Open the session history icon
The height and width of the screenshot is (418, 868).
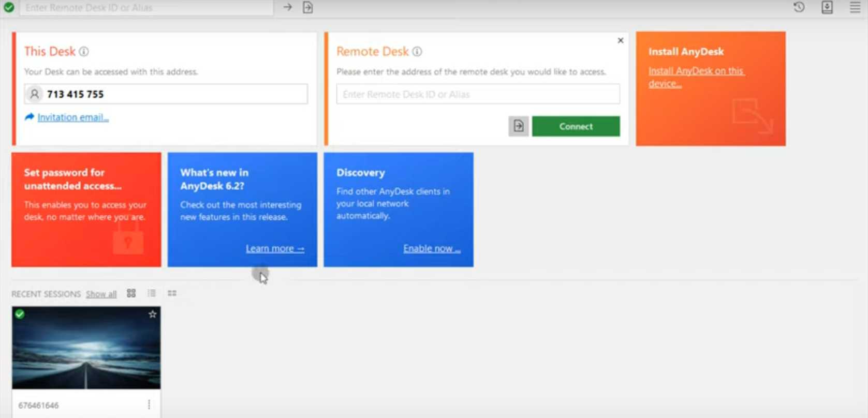[x=799, y=7]
